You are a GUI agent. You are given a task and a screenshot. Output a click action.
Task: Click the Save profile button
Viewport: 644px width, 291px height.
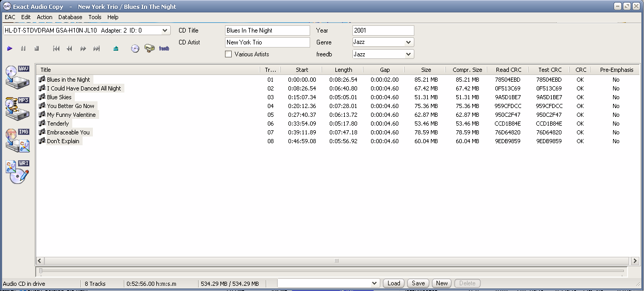pyautogui.click(x=418, y=283)
